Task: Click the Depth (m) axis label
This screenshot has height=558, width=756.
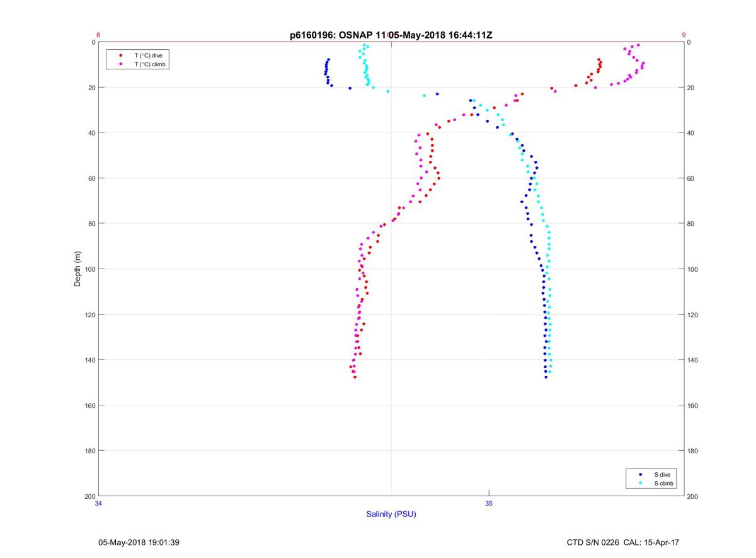Action: pos(78,269)
